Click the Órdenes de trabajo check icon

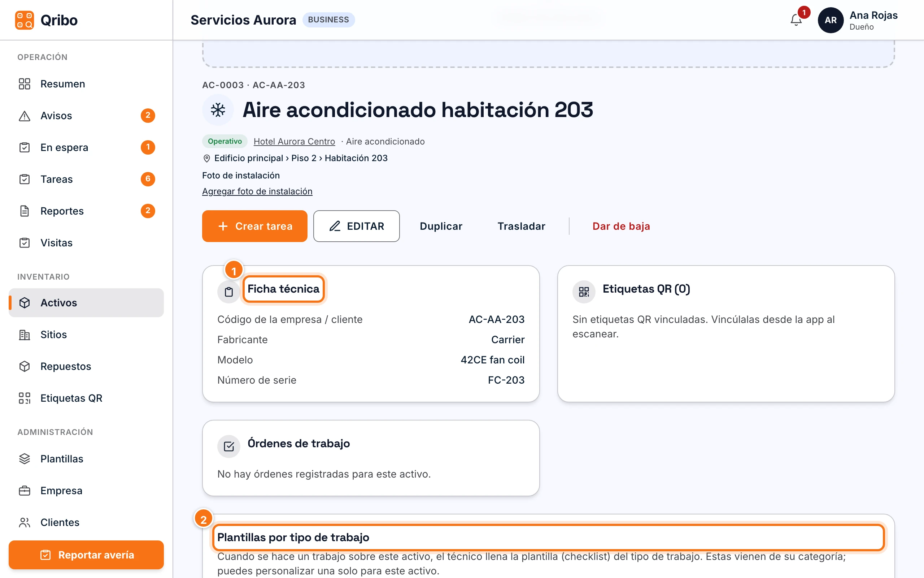[x=229, y=446]
